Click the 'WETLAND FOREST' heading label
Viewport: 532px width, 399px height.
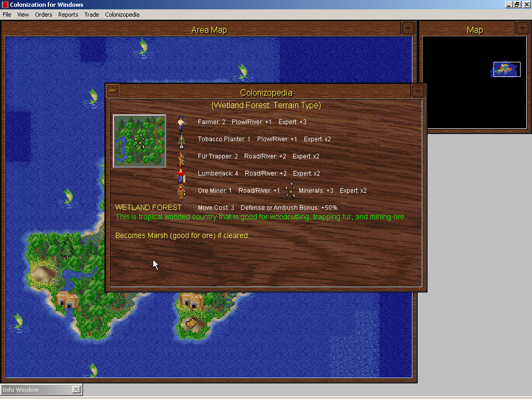(148, 207)
